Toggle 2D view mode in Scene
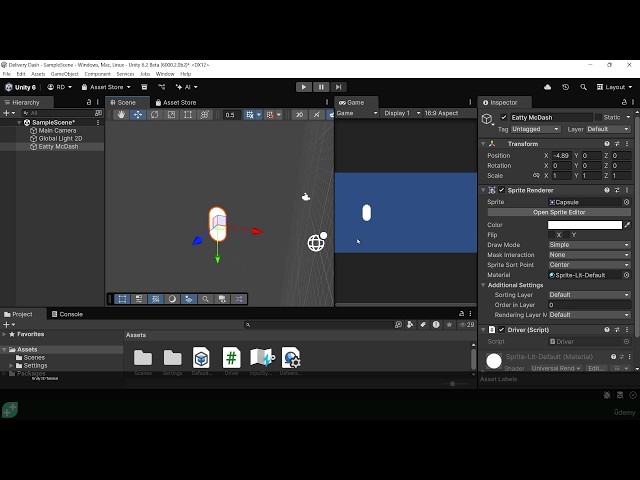The width and height of the screenshot is (640, 480). 300,115
